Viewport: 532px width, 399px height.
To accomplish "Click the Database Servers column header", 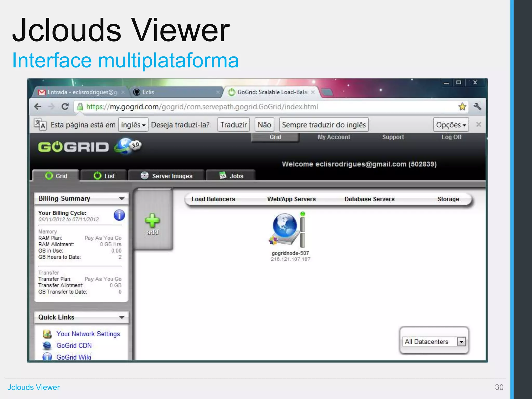I will 369,199.
